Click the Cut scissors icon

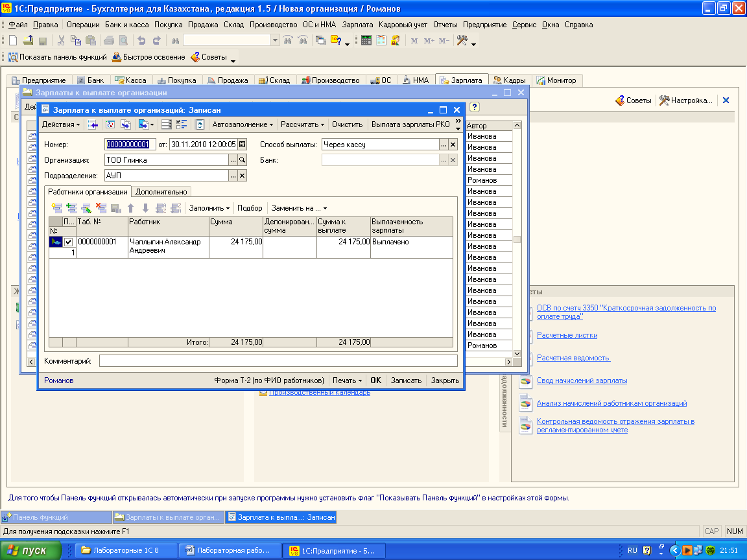point(61,40)
